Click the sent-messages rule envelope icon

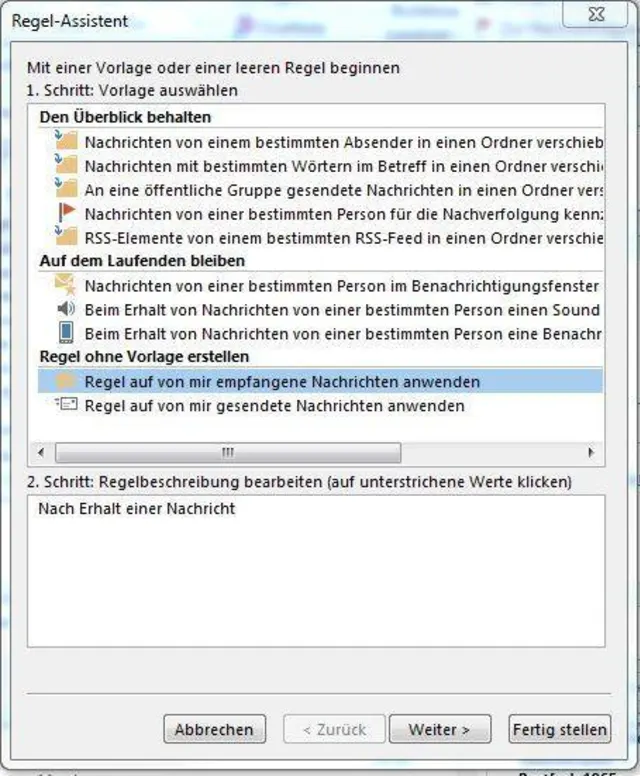(66, 405)
